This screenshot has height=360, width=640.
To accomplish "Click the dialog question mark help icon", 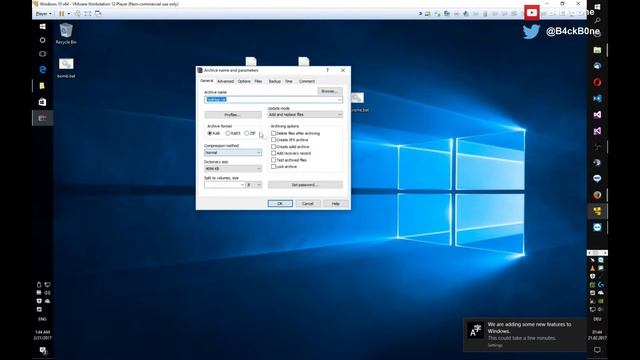I will pos(327,70).
